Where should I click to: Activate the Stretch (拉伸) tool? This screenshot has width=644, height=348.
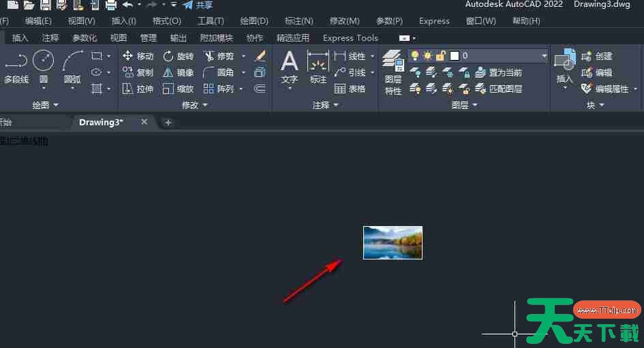point(138,89)
